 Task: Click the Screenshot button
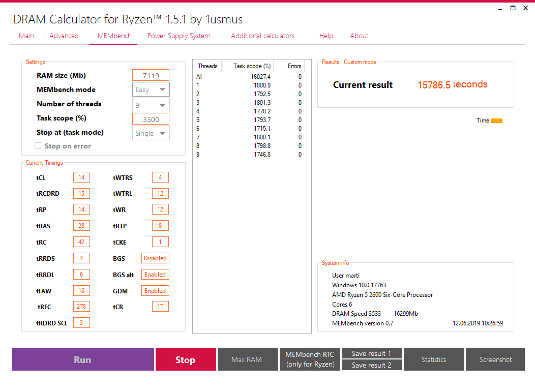495,359
